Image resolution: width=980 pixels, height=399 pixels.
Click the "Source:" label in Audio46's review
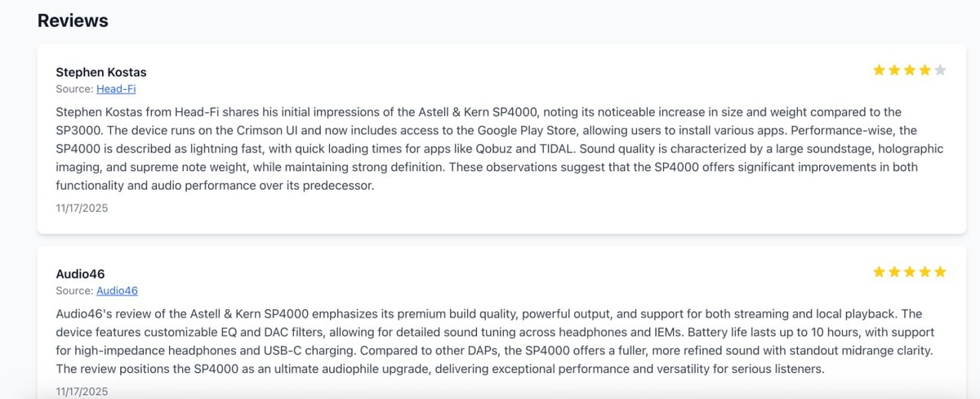point(74,290)
